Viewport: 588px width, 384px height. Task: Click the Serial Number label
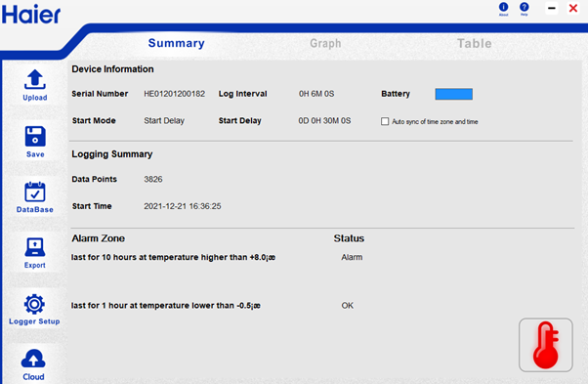coord(100,94)
